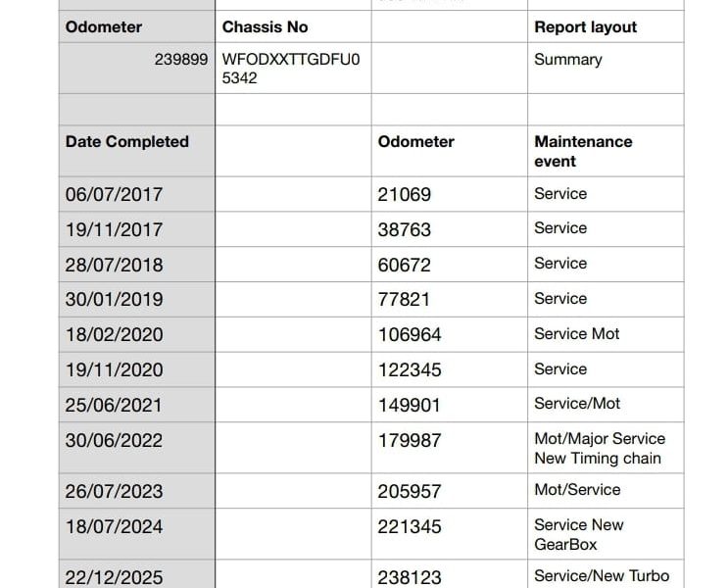Click the odometer entry 77821
The width and height of the screenshot is (728, 588).
(x=404, y=299)
